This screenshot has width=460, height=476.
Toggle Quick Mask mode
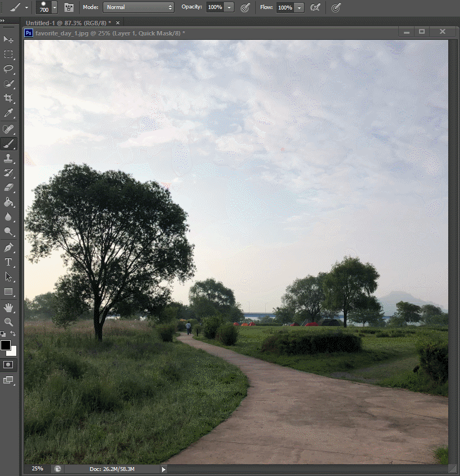pyautogui.click(x=8, y=365)
